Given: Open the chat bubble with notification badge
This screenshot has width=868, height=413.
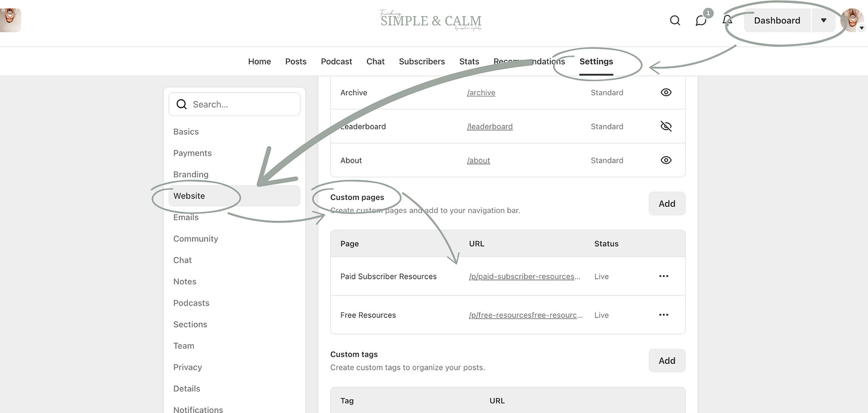Looking at the screenshot, I should coord(700,20).
